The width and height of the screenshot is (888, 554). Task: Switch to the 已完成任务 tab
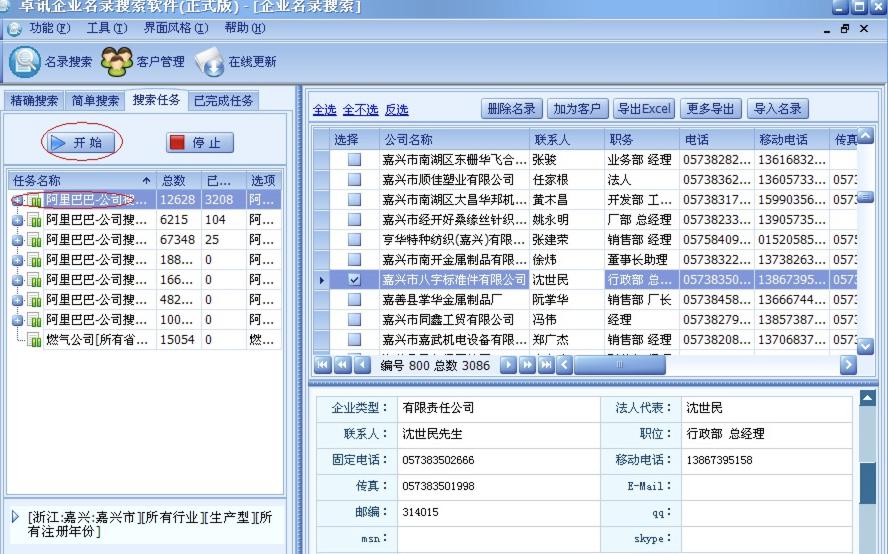click(x=223, y=100)
